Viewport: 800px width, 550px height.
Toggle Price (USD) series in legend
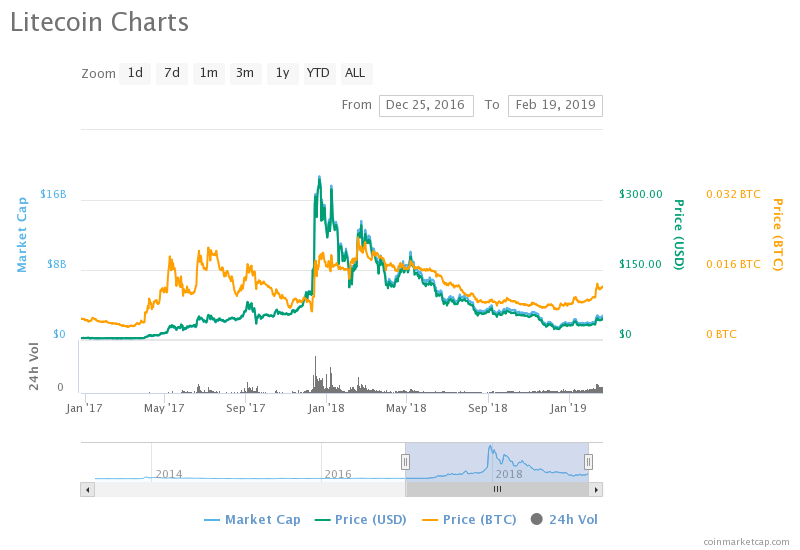click(x=361, y=520)
